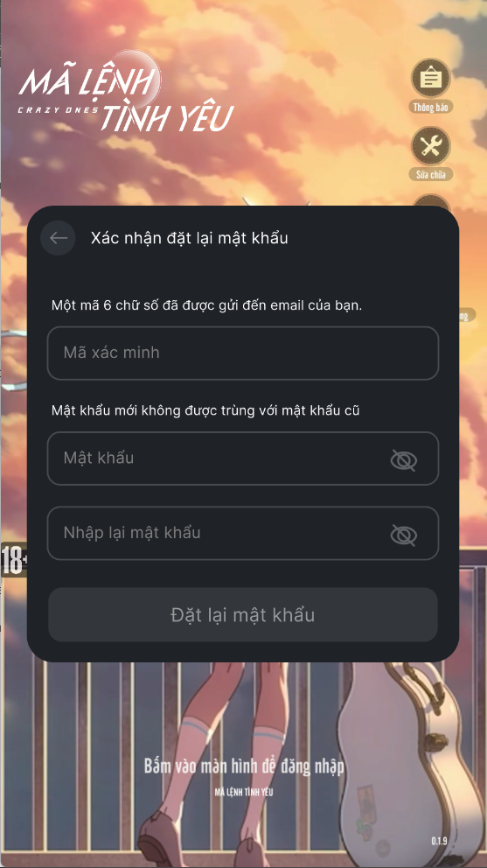Click the partially hidden label pill ending in 'ng'

point(467,316)
